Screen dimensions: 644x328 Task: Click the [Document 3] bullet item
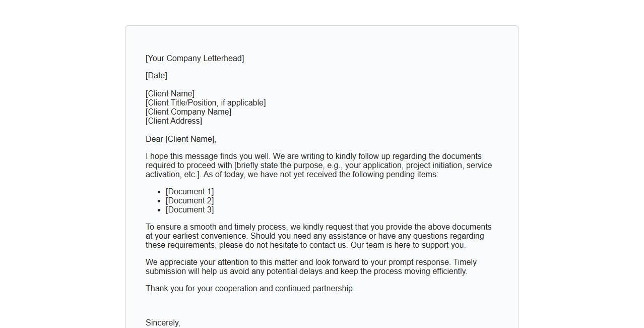[x=189, y=210]
